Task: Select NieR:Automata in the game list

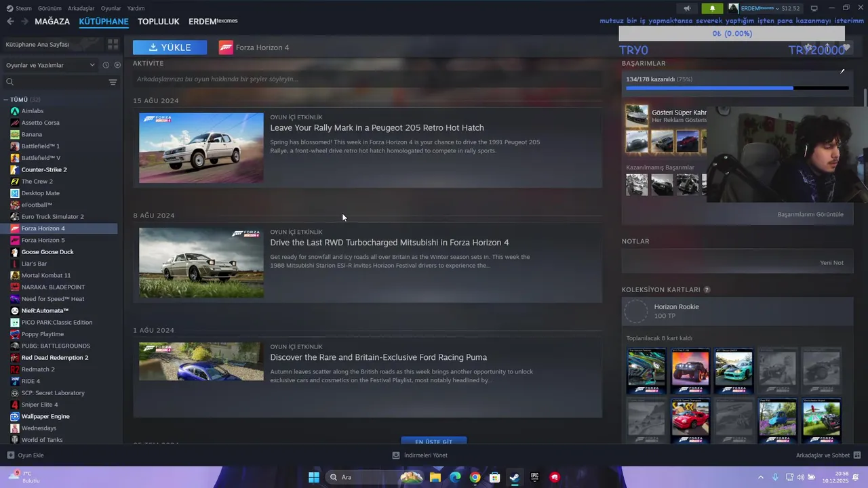Action: tap(44, 310)
